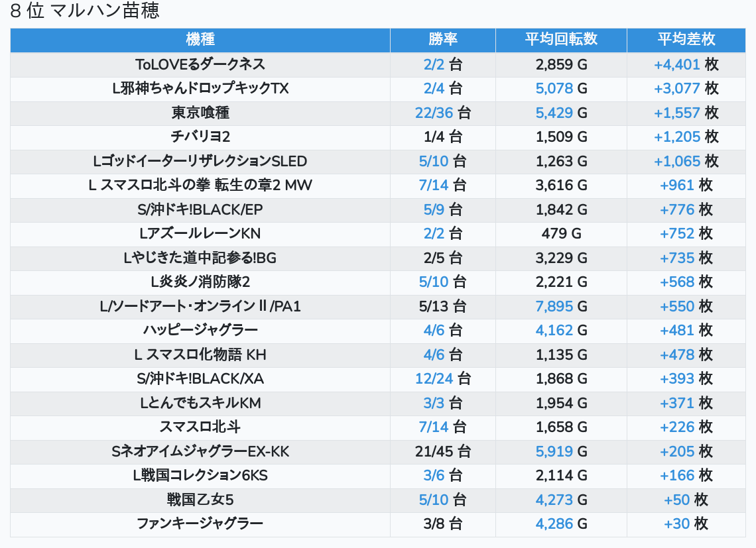Click the L戦国コレクション6KS machine name
The image size is (756, 548).
point(200,476)
